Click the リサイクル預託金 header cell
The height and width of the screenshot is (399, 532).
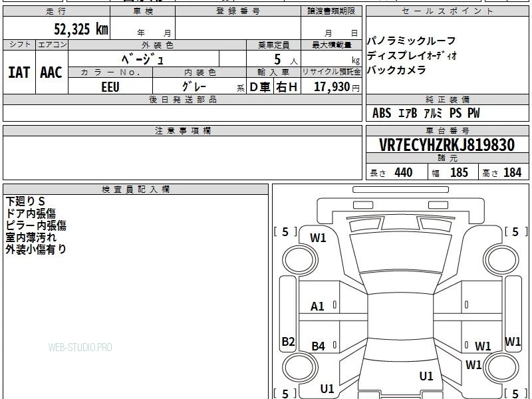(x=331, y=72)
